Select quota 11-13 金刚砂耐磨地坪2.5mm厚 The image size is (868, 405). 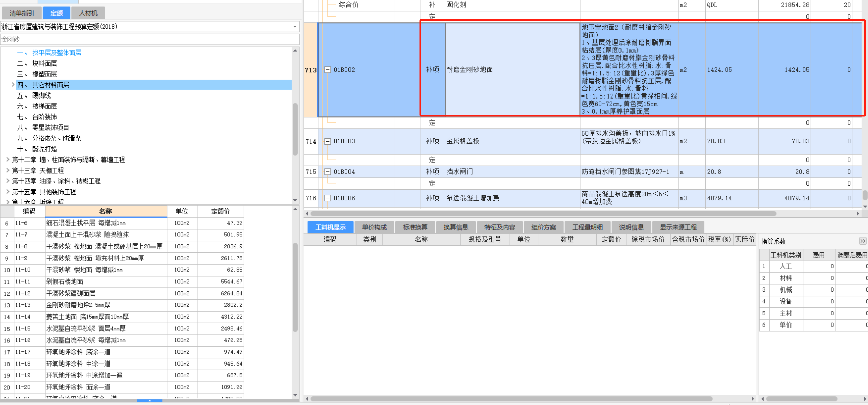click(x=122, y=305)
